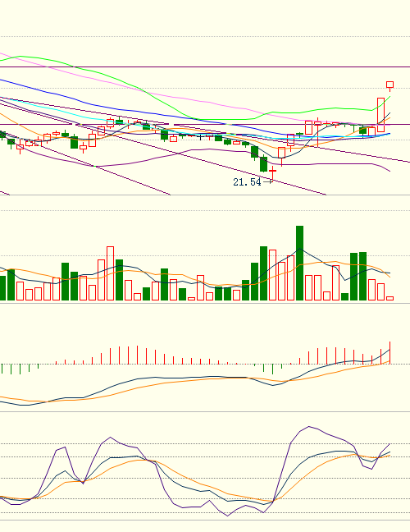
Task: Select the red doji candle at 21.54
Action: coord(272,172)
